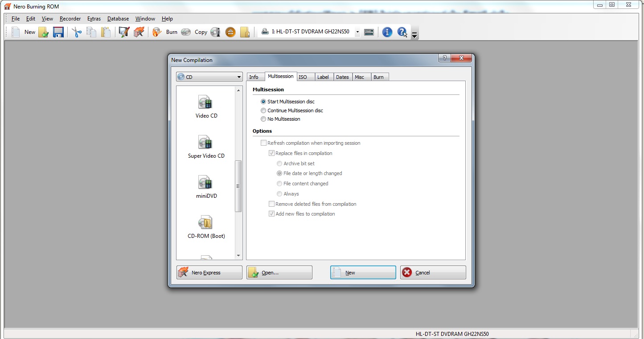
Task: Click the Paste clipboard toolbar icon
Action: [x=106, y=32]
